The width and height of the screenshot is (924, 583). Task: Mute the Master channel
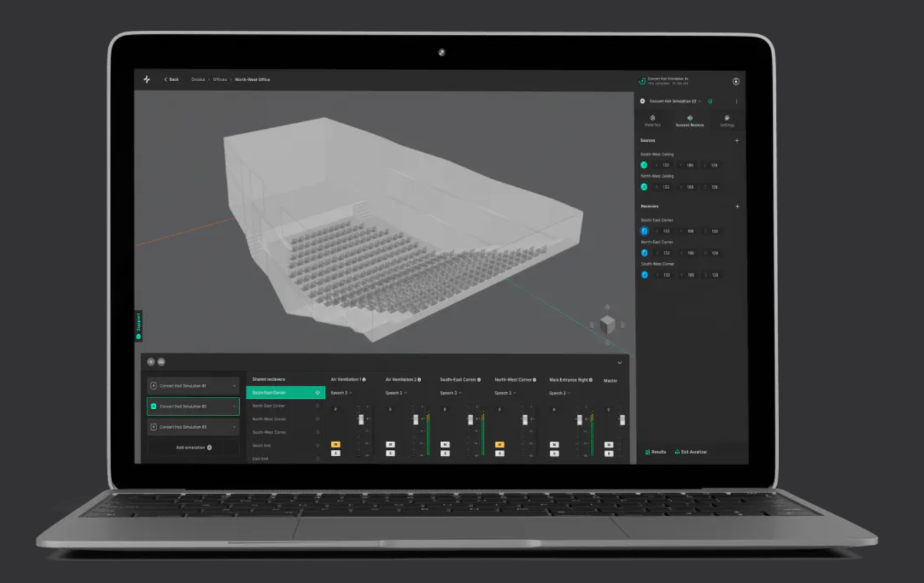tap(609, 445)
